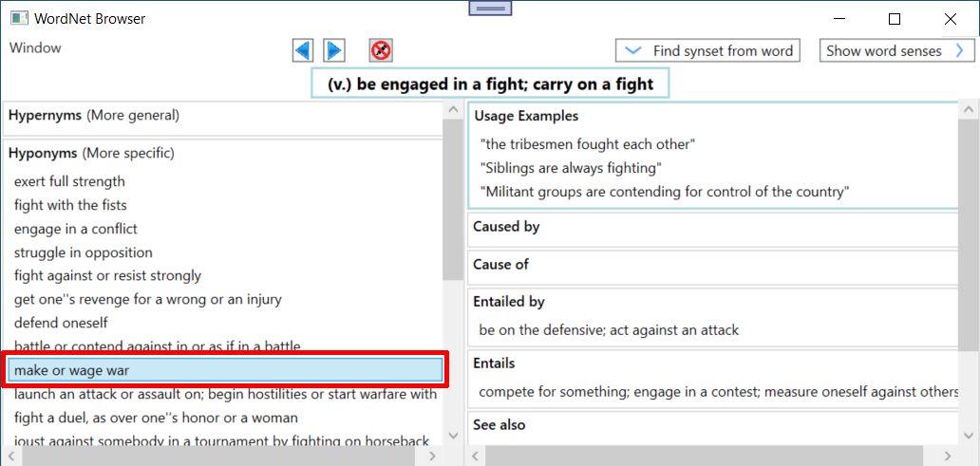The width and height of the screenshot is (980, 466).
Task: Choose "defend oneself" in the hyponyms list
Action: tap(61, 323)
